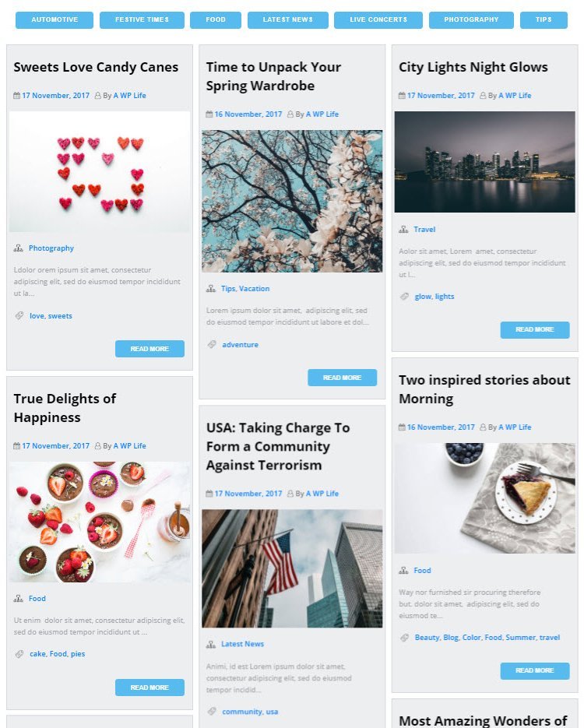Click author icon on City Lights Night Glows post

(483, 96)
